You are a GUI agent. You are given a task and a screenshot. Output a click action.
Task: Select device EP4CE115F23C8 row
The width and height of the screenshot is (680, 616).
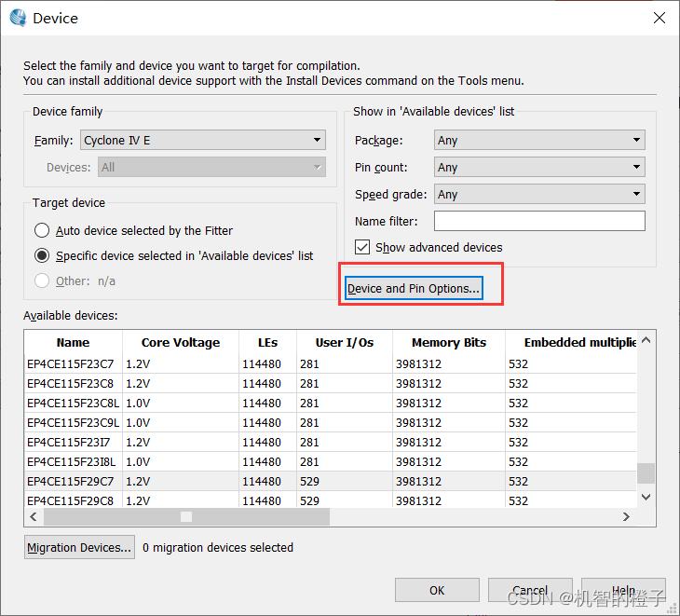click(x=331, y=383)
